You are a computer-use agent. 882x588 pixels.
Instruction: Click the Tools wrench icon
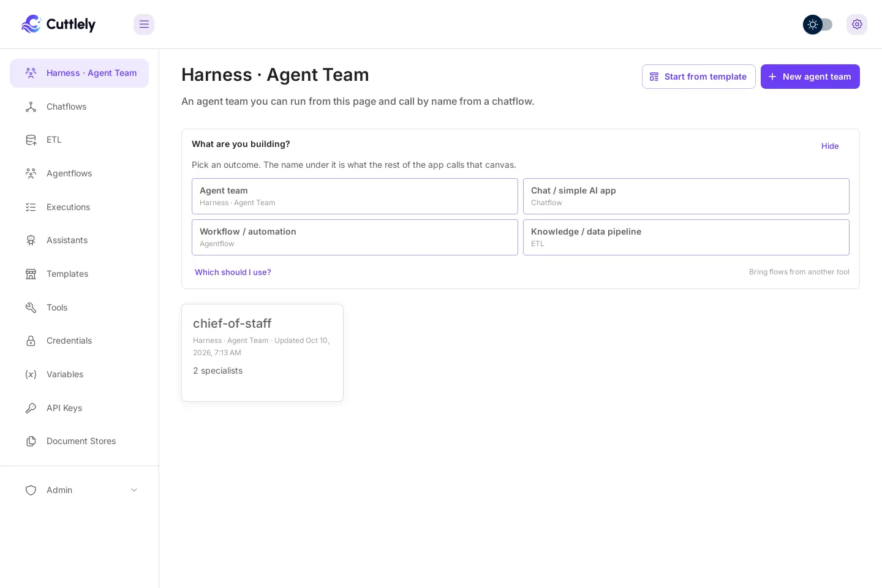[31, 307]
